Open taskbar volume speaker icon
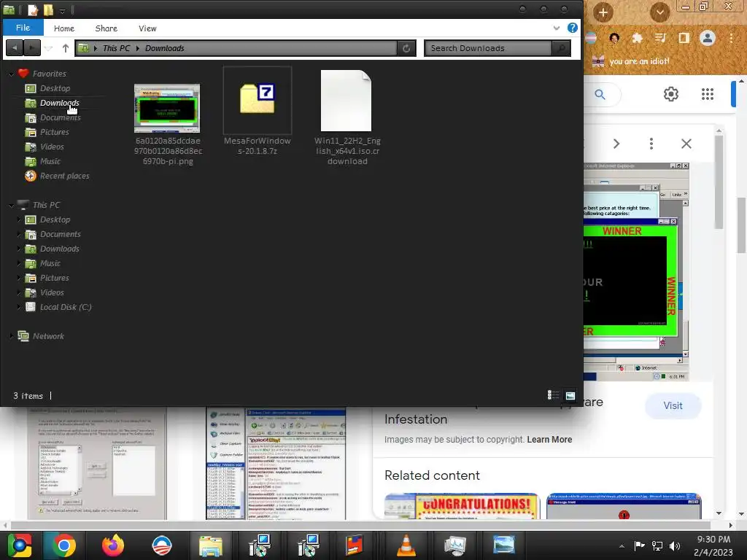 [x=674, y=545]
